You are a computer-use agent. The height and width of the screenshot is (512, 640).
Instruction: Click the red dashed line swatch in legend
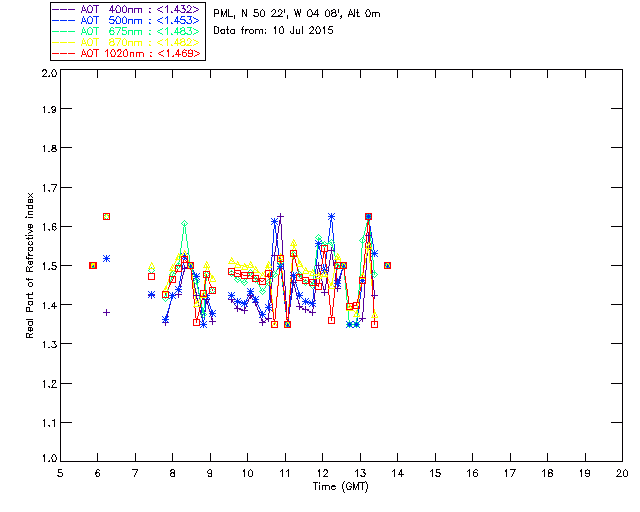[62, 53]
